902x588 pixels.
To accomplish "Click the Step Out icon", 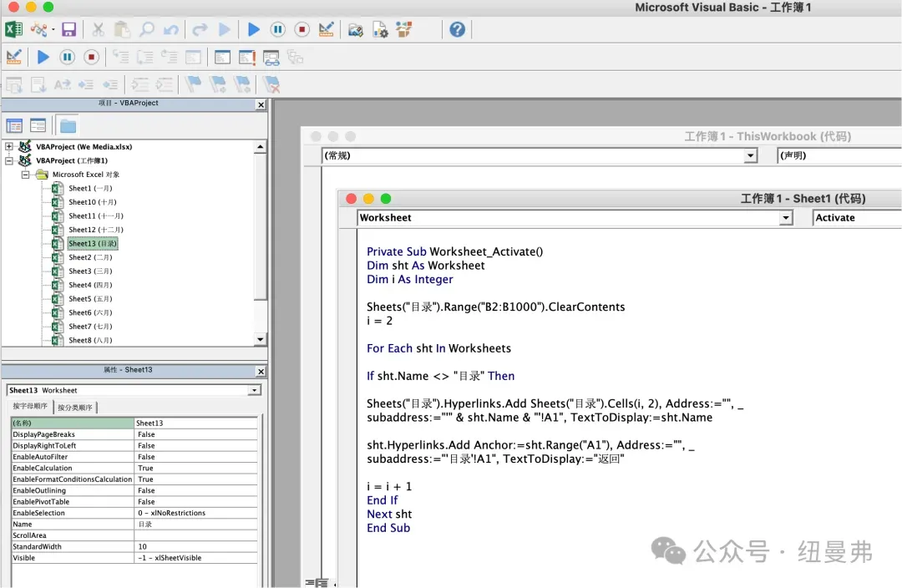I will tap(169, 57).
